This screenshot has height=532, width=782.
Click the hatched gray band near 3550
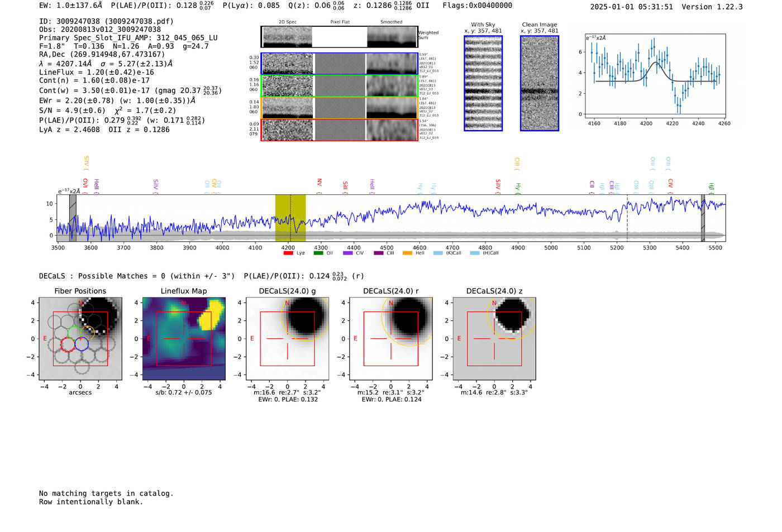(73, 218)
